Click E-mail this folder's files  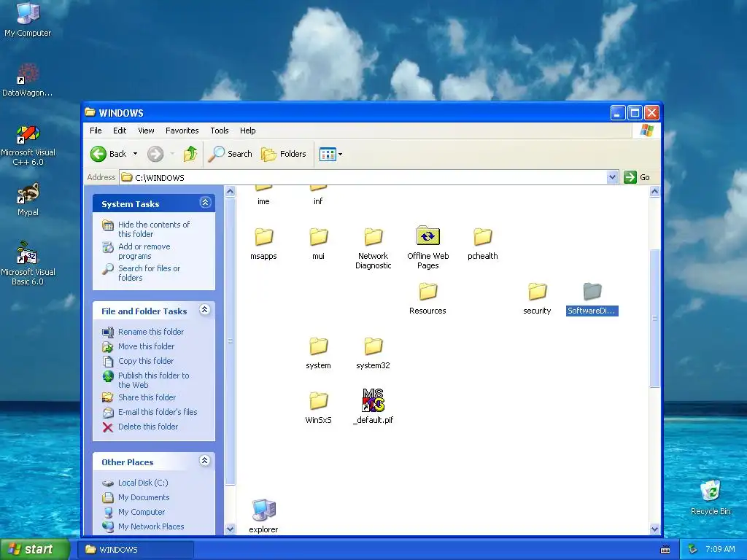point(150,413)
